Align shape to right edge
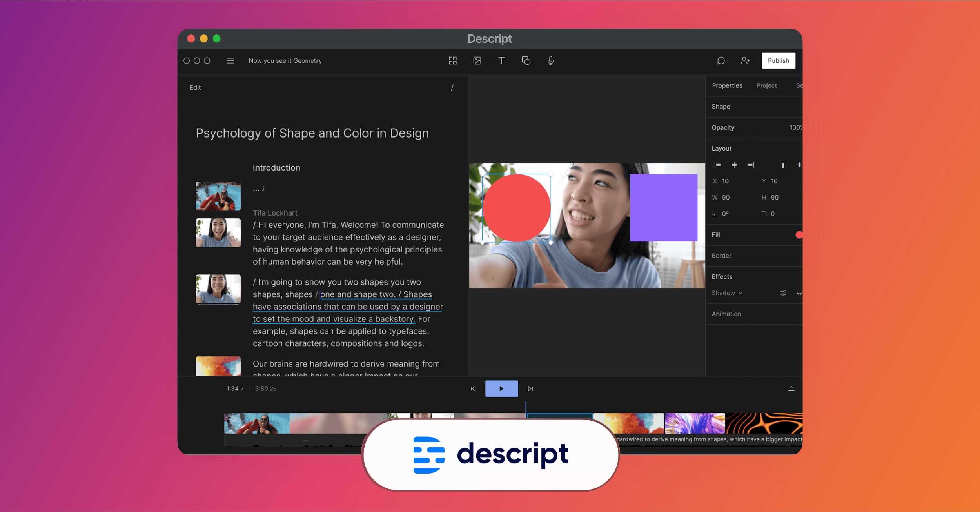980x512 pixels. [750, 165]
